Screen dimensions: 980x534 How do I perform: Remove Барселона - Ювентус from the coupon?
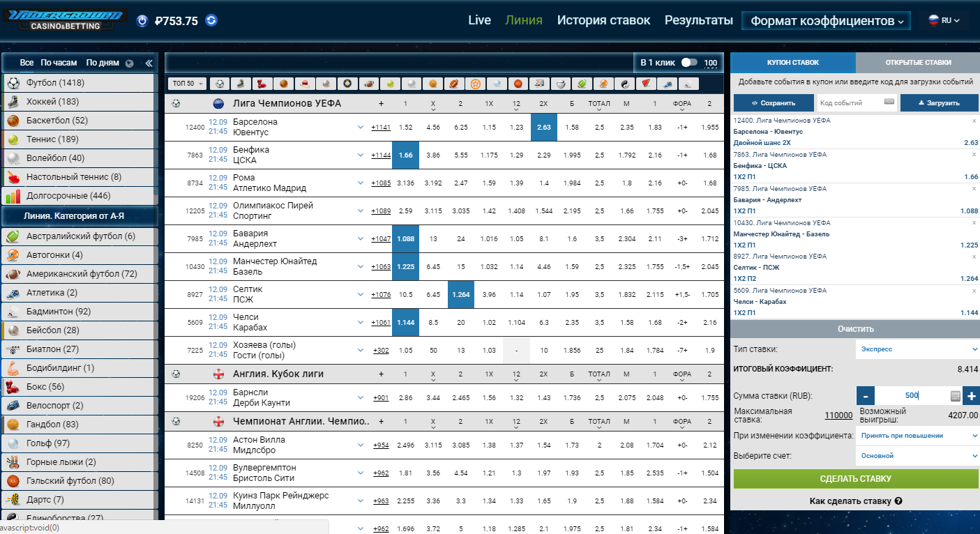[x=974, y=121]
